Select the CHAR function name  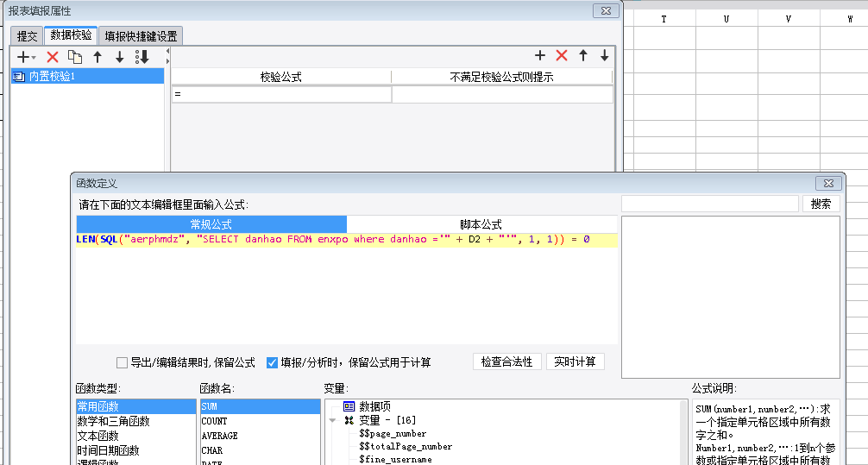point(261,450)
